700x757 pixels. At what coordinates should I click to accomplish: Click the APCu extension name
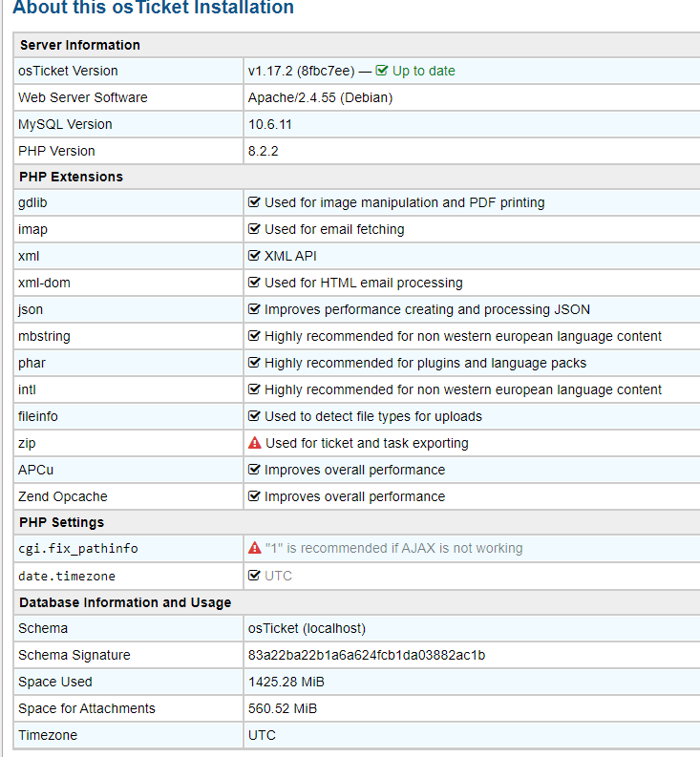pyautogui.click(x=35, y=470)
